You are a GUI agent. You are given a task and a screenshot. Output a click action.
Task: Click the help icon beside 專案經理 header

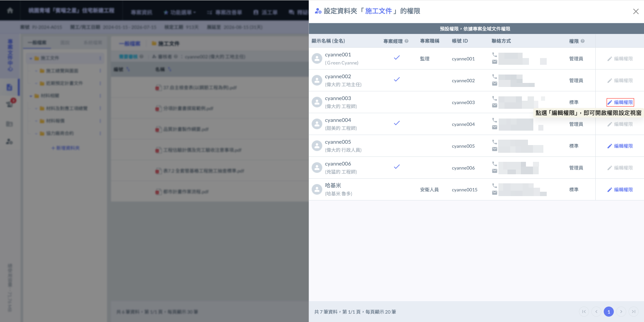(x=407, y=41)
